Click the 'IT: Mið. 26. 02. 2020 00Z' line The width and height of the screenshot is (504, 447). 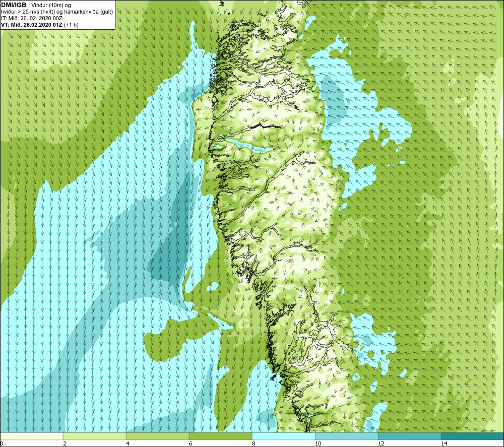tap(31, 18)
